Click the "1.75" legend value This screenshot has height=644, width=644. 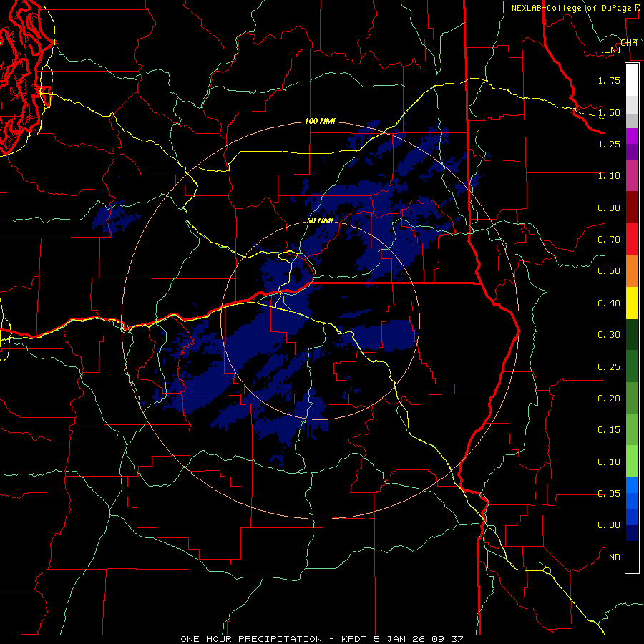coord(609,80)
